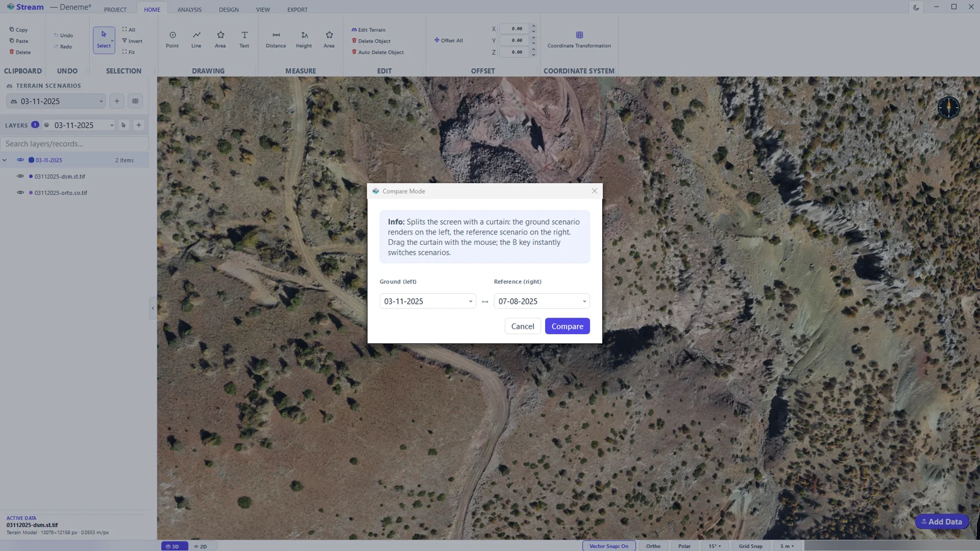Image resolution: width=980 pixels, height=551 pixels.
Task: Click the compass in the map view
Action: 949,107
